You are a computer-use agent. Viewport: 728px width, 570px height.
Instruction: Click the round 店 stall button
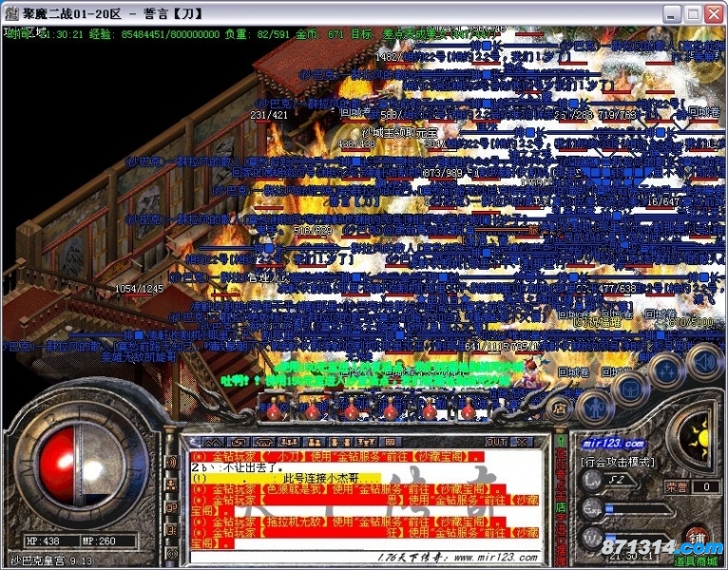click(x=560, y=408)
